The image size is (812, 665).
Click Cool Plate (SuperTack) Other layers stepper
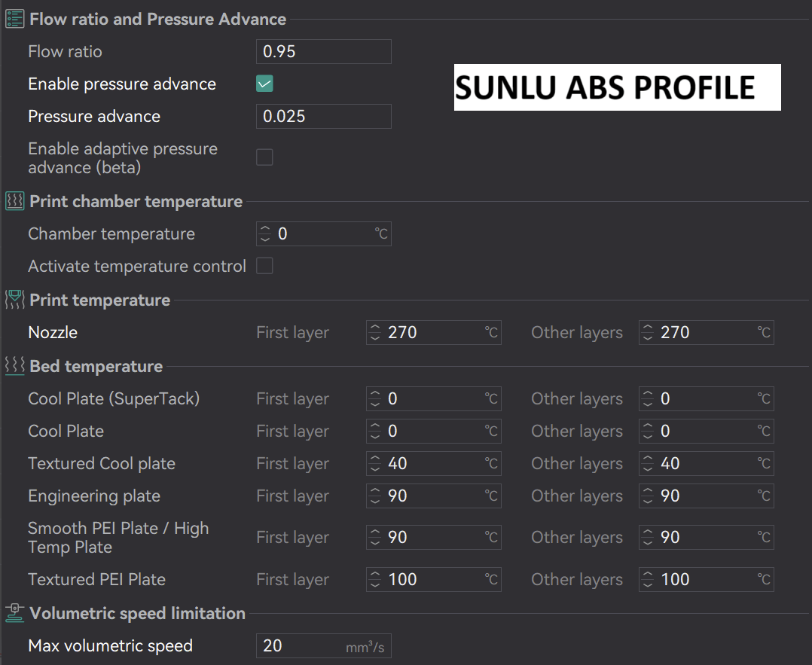[x=648, y=399]
